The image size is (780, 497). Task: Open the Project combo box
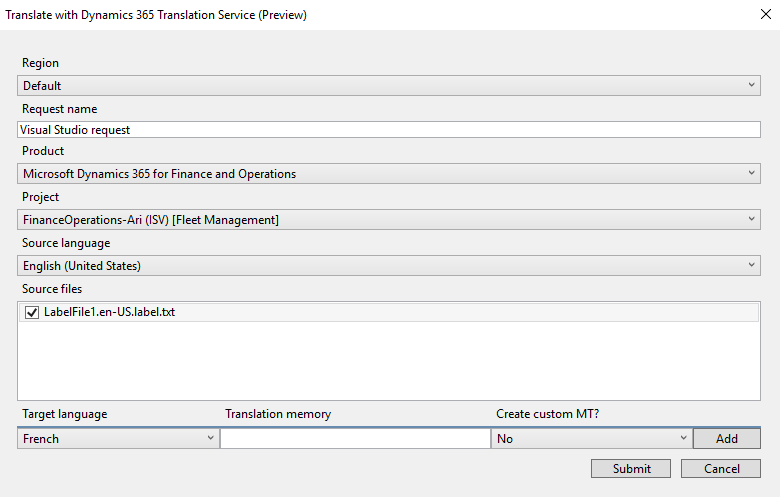point(752,220)
